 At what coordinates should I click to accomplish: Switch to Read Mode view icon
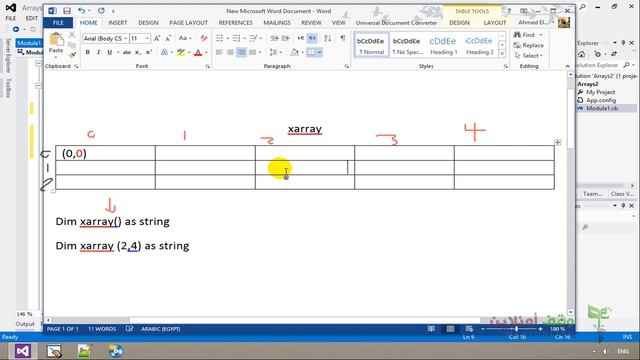click(x=431, y=329)
